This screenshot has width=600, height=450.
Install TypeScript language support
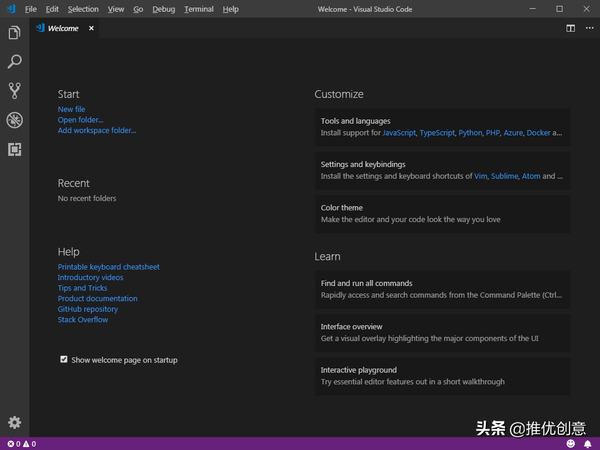[437, 133]
